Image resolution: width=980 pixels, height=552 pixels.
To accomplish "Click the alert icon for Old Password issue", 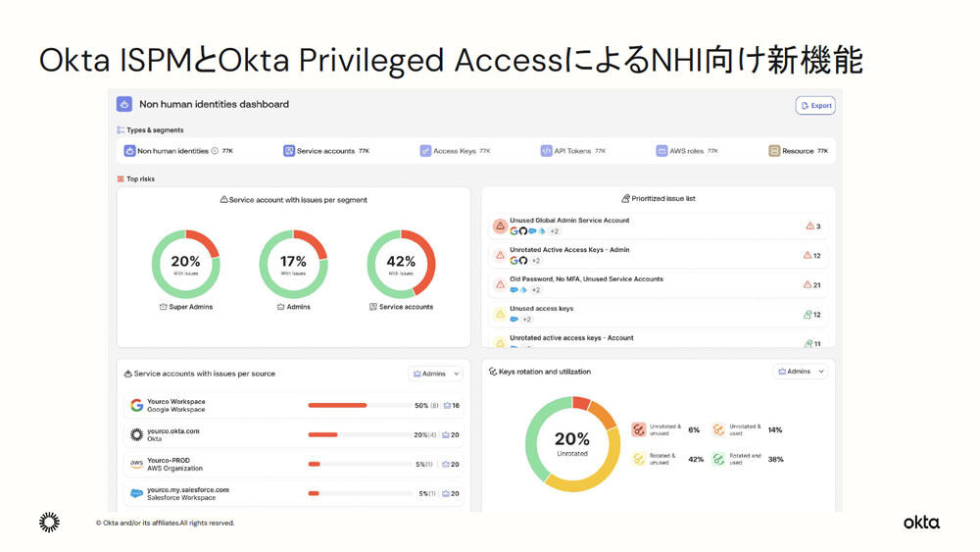I will point(500,284).
